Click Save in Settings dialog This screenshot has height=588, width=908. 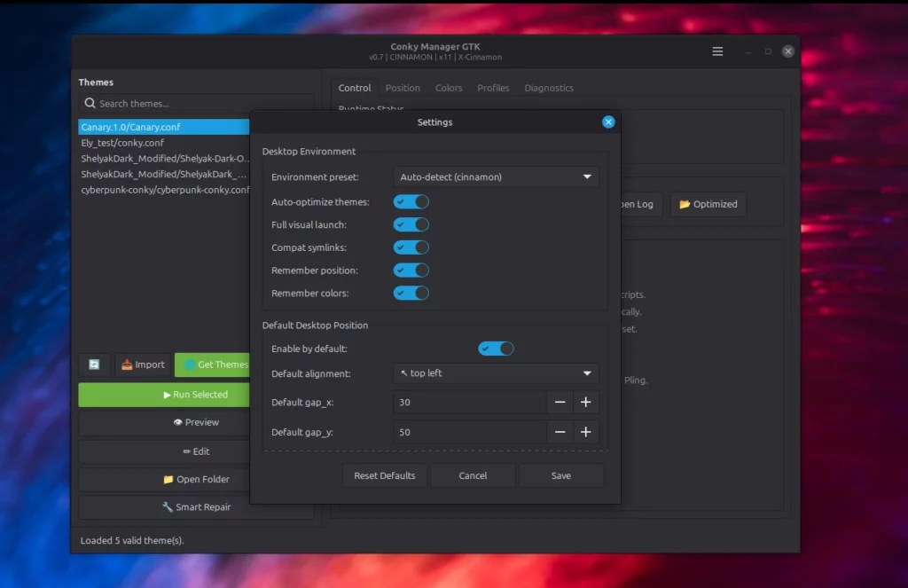(560, 475)
